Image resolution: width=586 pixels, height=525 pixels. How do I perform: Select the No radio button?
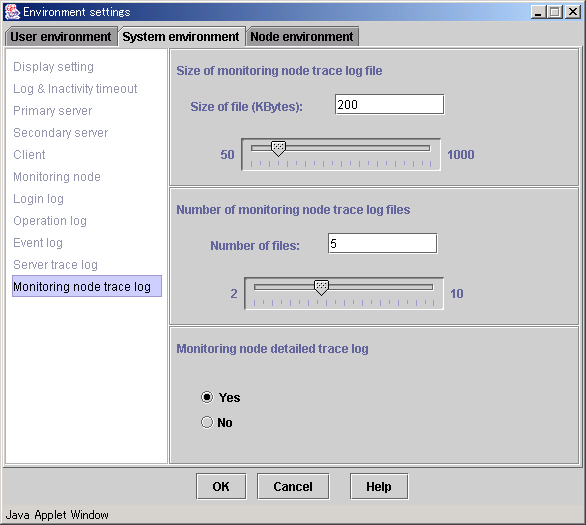pyautogui.click(x=207, y=422)
